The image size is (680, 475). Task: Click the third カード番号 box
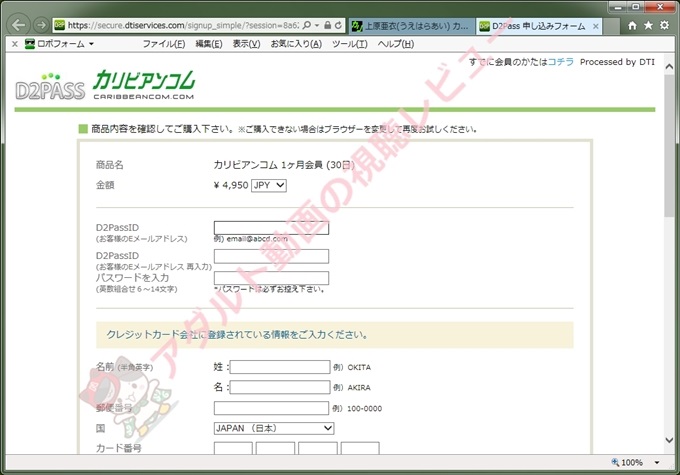pos(318,448)
